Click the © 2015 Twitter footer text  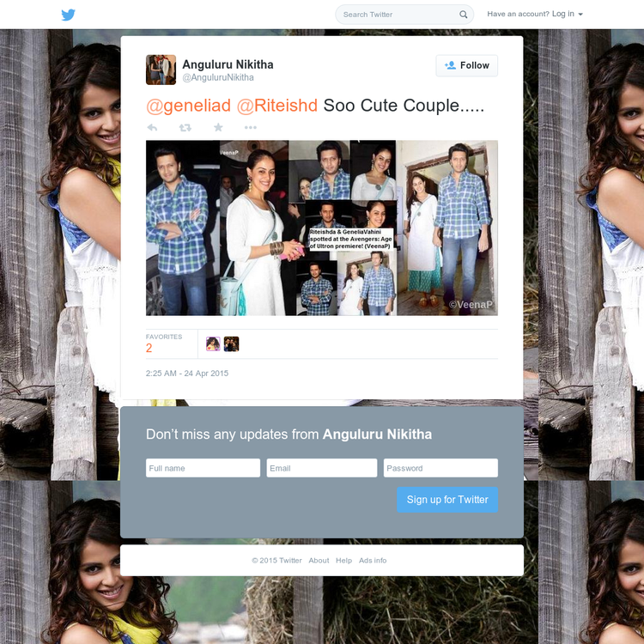276,561
